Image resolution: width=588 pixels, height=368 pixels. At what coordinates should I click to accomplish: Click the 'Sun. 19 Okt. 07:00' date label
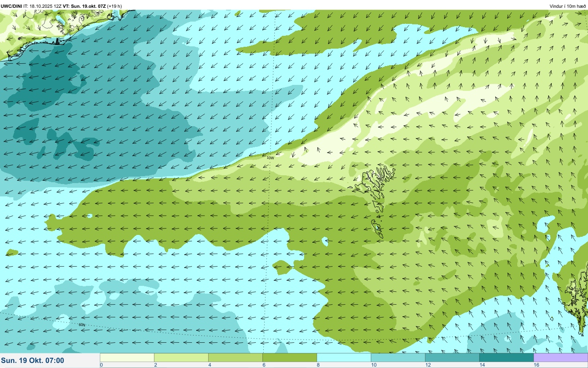[33, 361]
